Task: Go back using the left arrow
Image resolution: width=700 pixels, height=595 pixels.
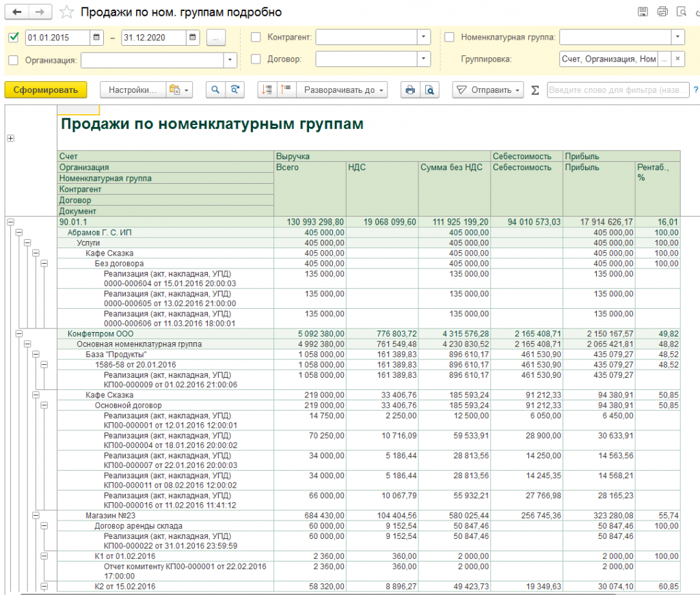Action: (x=17, y=12)
